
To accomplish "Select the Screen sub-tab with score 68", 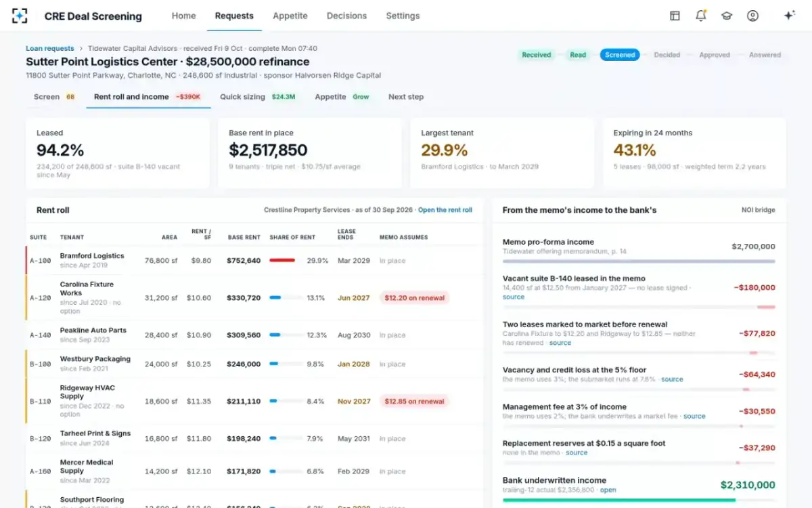I will tap(54, 97).
